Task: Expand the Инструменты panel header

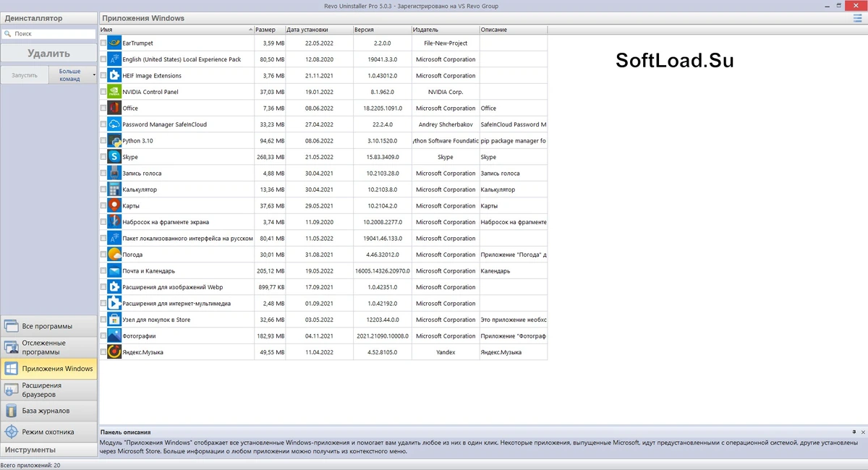Action: pyautogui.click(x=48, y=450)
